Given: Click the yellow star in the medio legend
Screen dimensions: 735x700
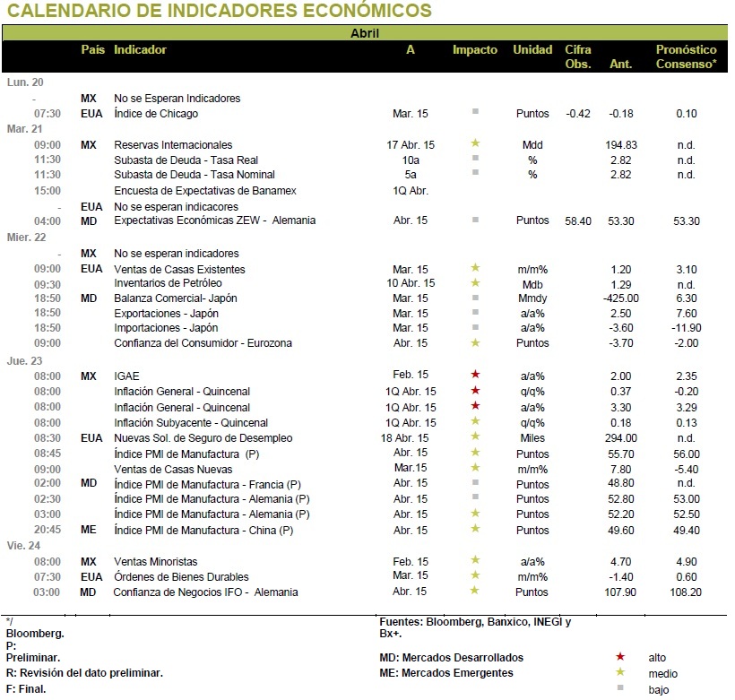Looking at the screenshot, I should 620,672.
